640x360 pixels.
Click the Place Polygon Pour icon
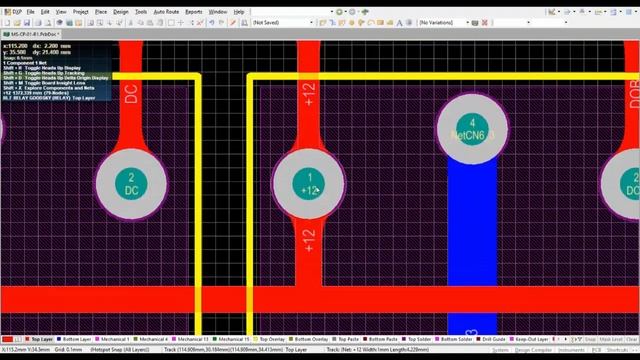(x=390, y=23)
